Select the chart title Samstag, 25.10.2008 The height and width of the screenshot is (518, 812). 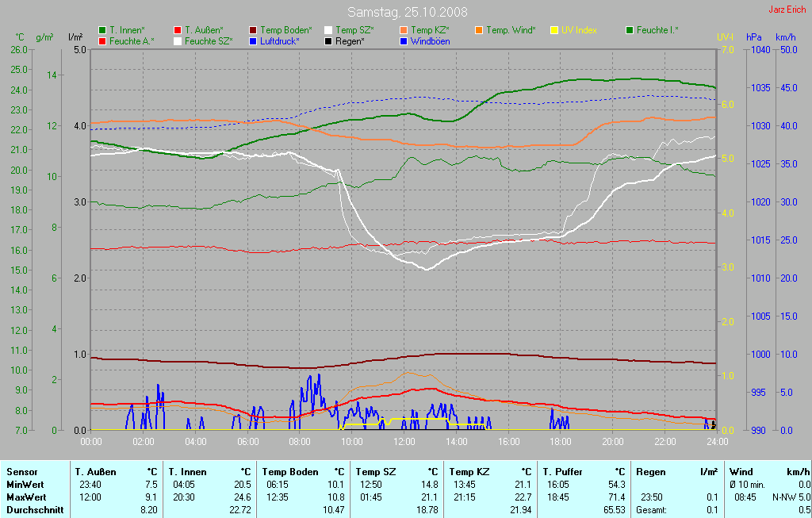408,12
